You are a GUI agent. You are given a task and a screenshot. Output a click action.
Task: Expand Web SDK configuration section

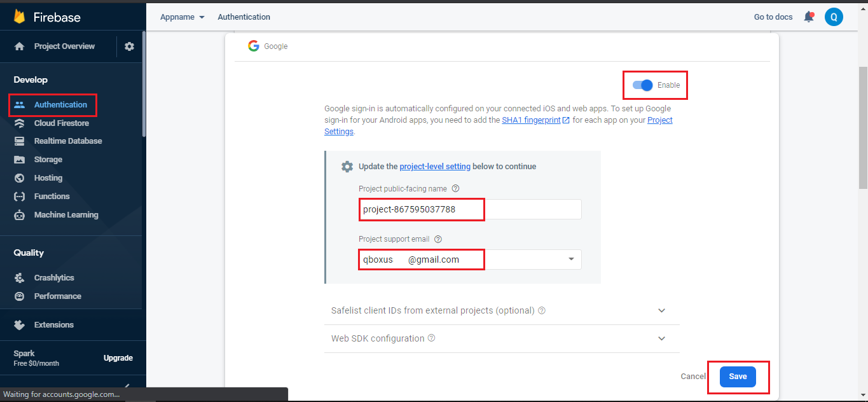[661, 338]
